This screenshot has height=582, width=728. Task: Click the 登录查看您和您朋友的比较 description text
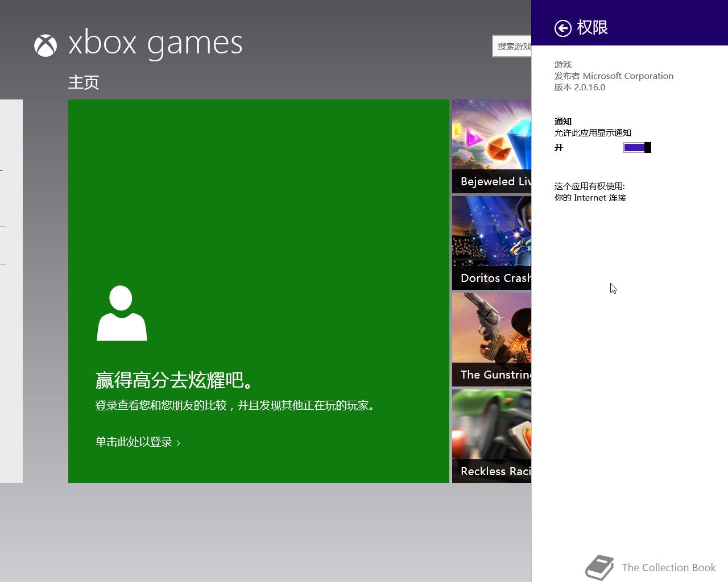(235, 405)
